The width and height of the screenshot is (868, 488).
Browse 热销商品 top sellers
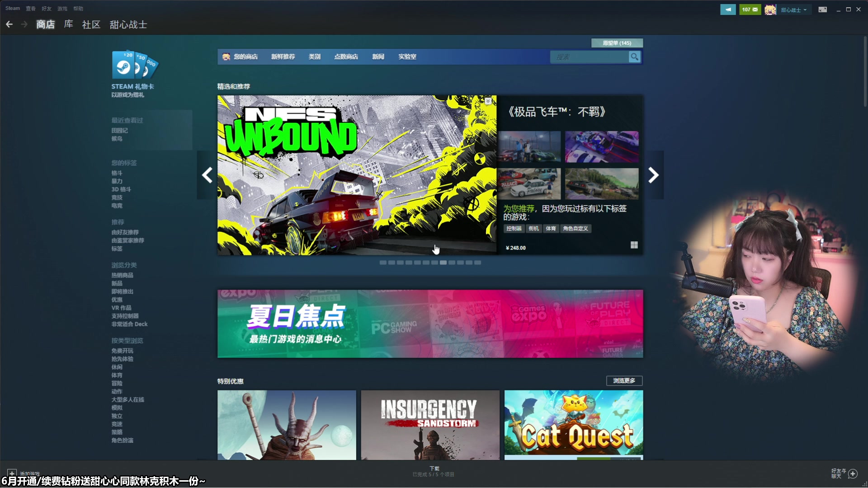[x=123, y=275]
